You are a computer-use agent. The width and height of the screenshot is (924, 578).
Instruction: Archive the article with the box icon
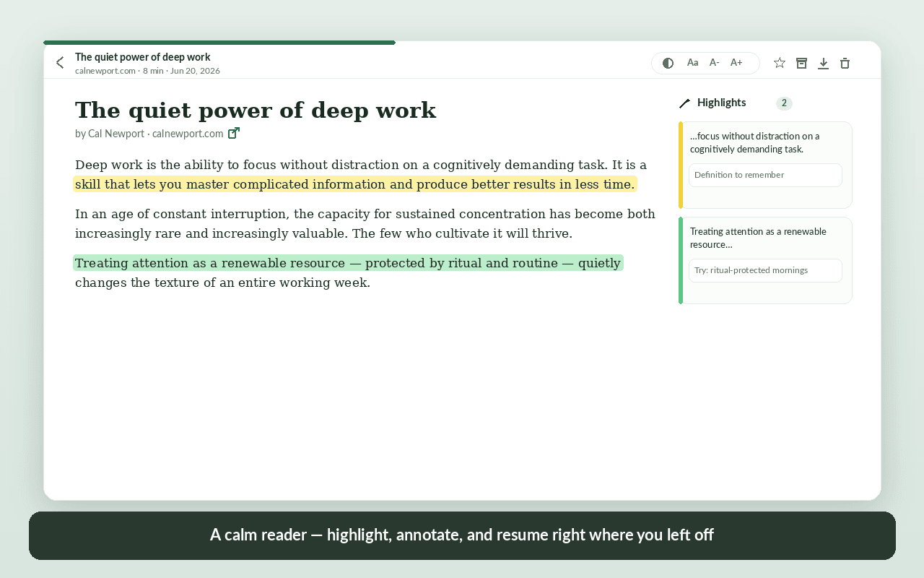pyautogui.click(x=801, y=63)
